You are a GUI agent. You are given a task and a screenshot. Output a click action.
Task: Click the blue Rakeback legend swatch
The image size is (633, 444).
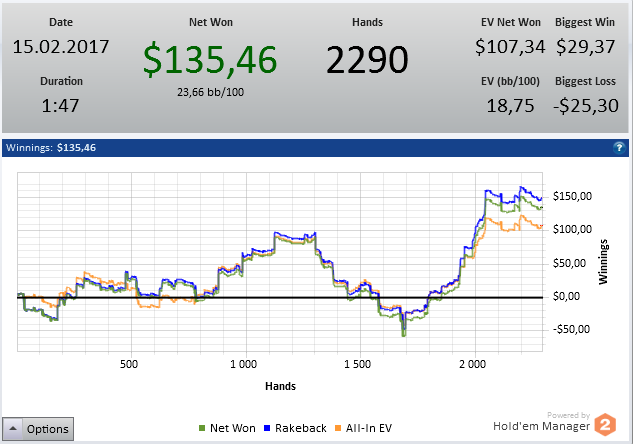click(267, 428)
